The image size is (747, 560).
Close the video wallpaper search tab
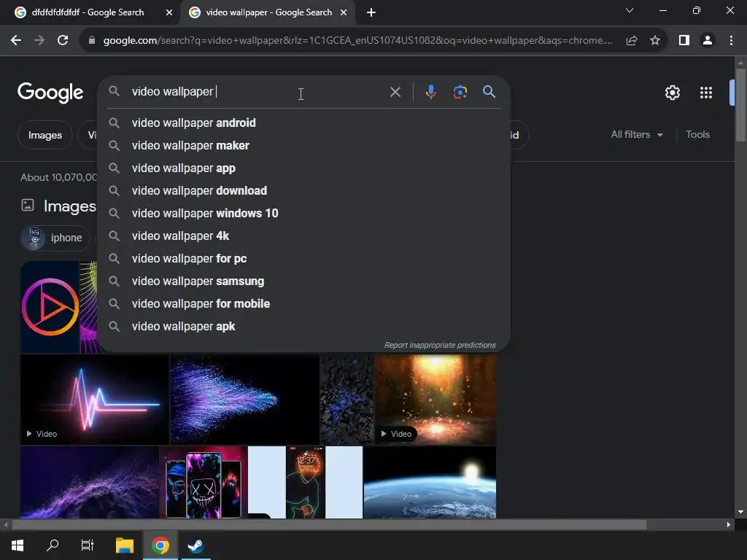(x=344, y=12)
